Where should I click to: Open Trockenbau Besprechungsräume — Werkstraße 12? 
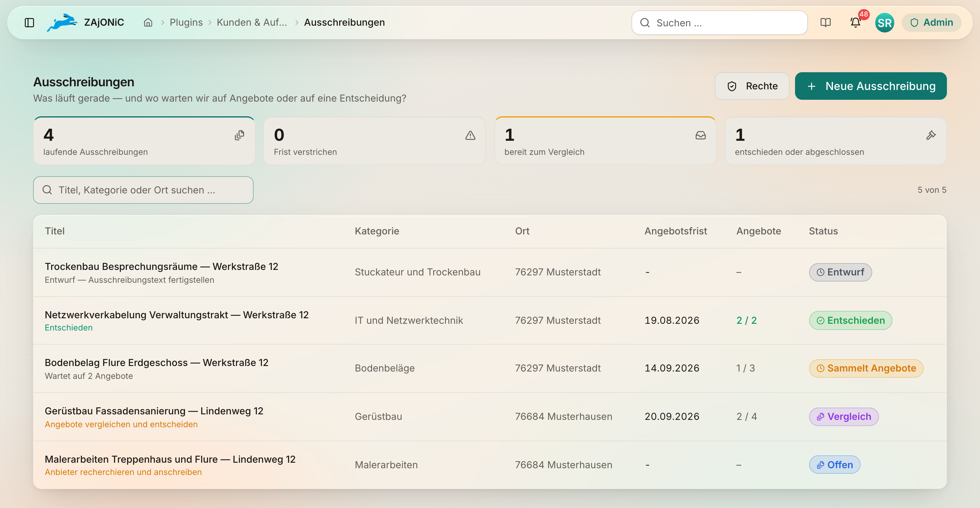161,267
